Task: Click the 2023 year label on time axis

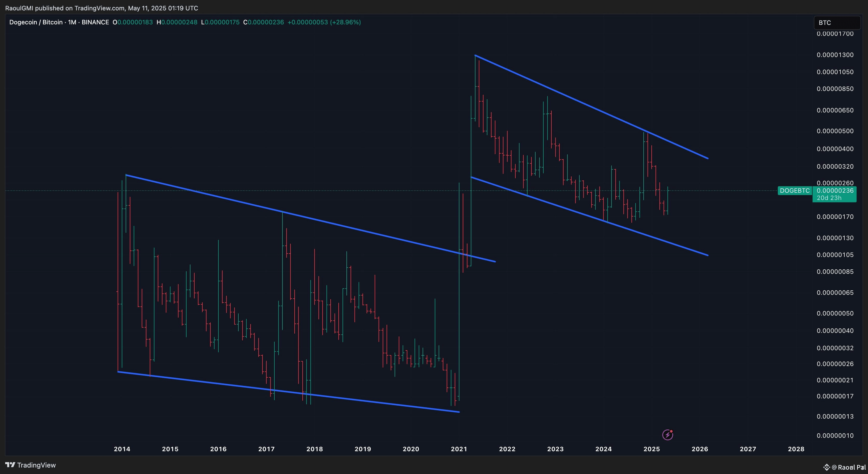Action: [x=555, y=449]
